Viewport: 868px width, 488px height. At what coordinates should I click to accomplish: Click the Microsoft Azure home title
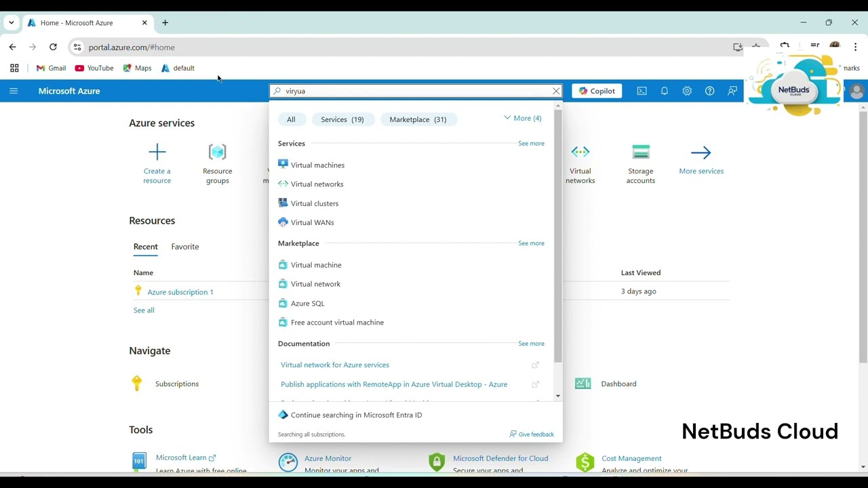click(69, 91)
